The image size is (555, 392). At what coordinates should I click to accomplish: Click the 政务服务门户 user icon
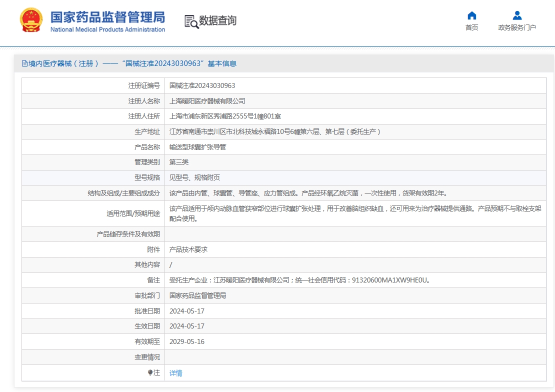(517, 15)
